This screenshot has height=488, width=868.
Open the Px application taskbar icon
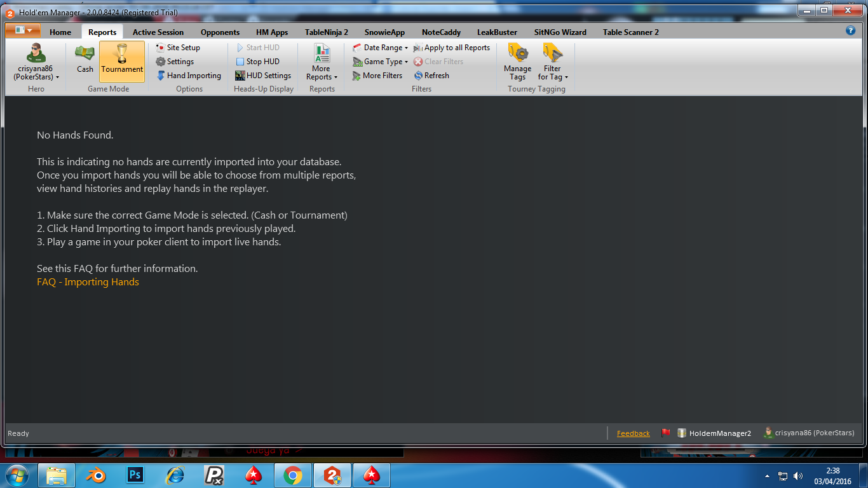(x=214, y=475)
